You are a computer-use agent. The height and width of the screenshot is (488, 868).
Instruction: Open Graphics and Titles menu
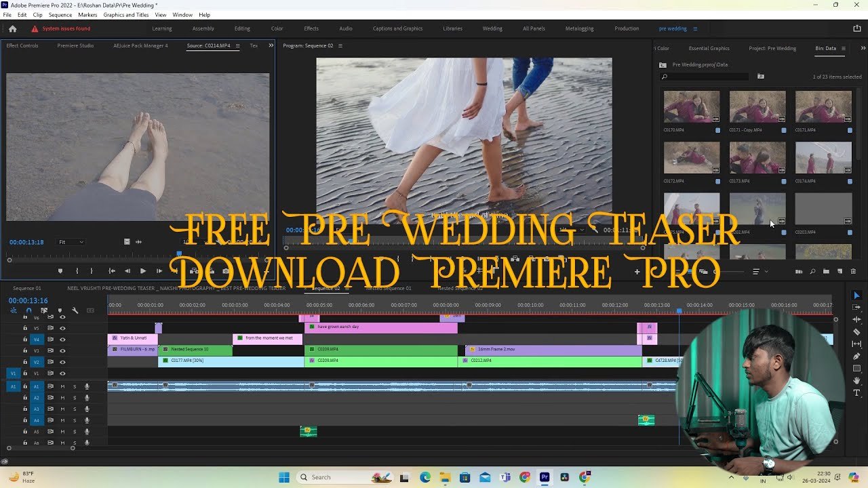126,14
